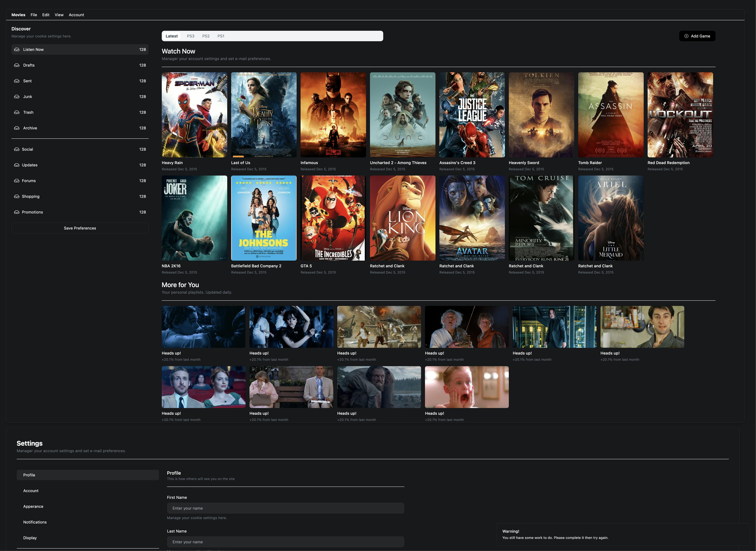
Task: Select the Social sidebar row label
Action: [x=27, y=149]
